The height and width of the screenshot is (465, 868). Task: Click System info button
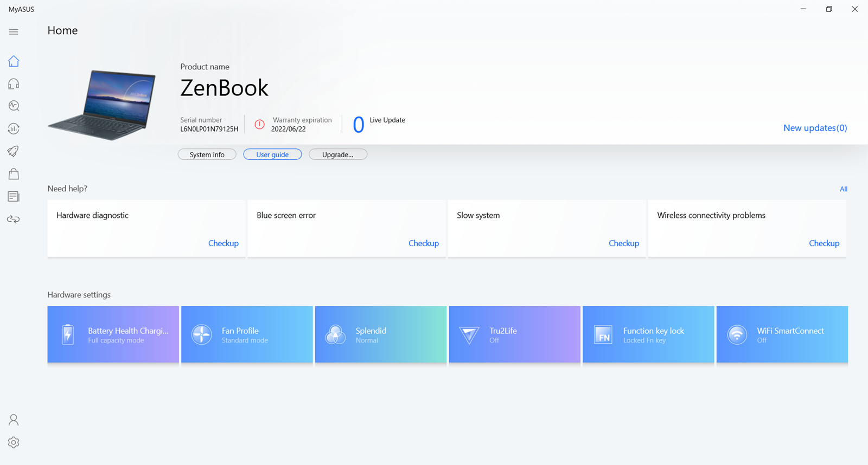(207, 154)
